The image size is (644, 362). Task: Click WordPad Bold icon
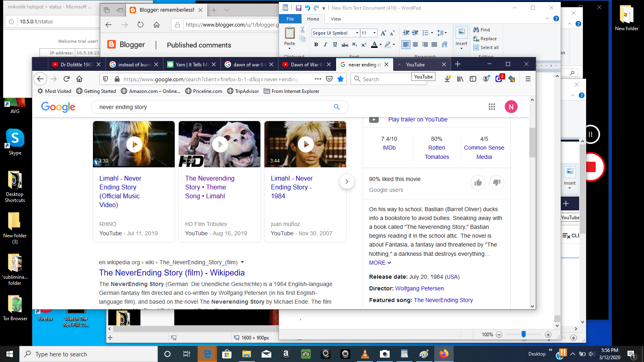click(316, 45)
